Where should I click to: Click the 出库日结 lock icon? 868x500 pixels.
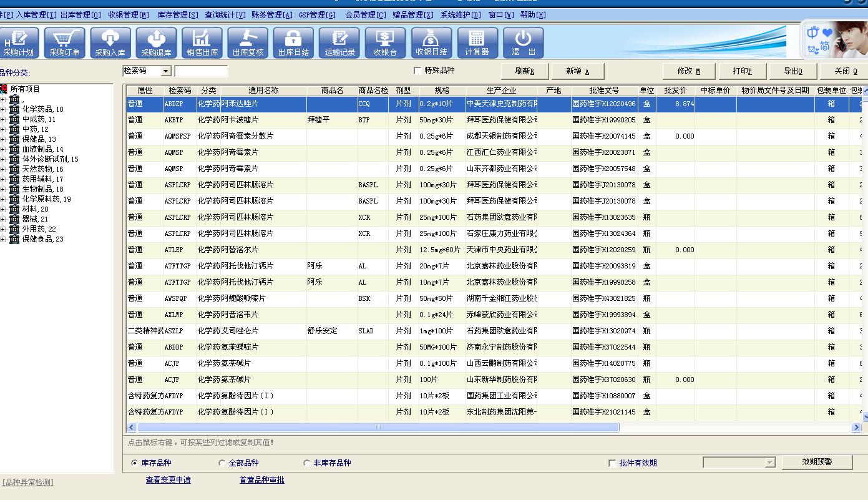point(293,43)
